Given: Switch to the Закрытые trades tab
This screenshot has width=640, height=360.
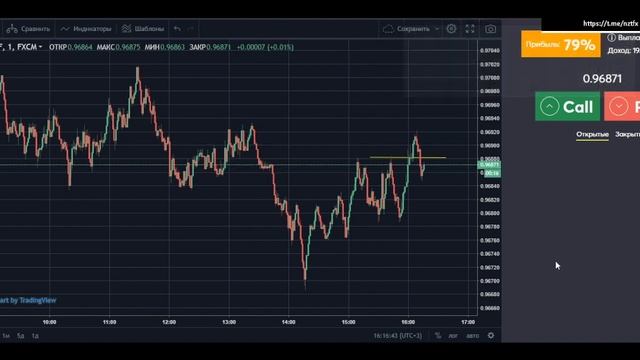Looking at the screenshot, I should (x=627, y=134).
